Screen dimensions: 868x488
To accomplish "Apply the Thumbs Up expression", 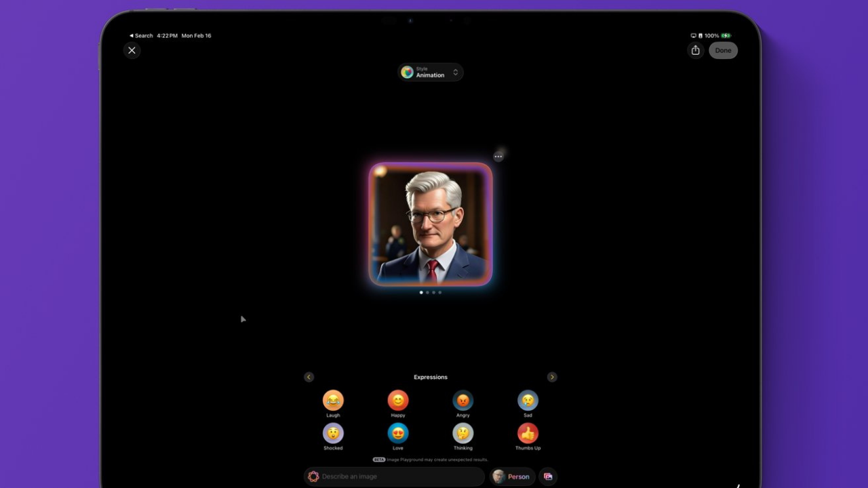I will coord(528,434).
